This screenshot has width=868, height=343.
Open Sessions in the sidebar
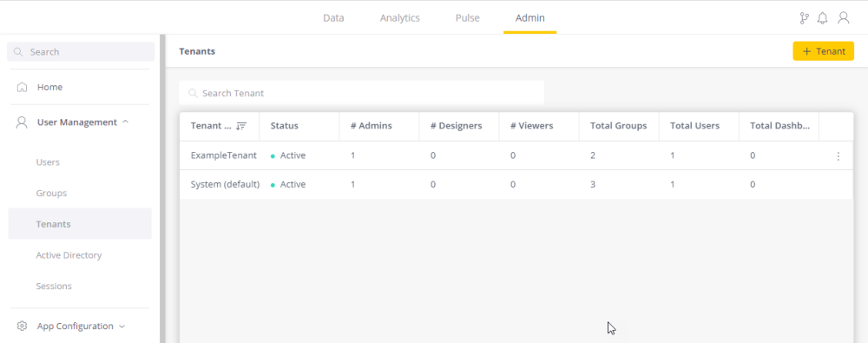click(54, 287)
